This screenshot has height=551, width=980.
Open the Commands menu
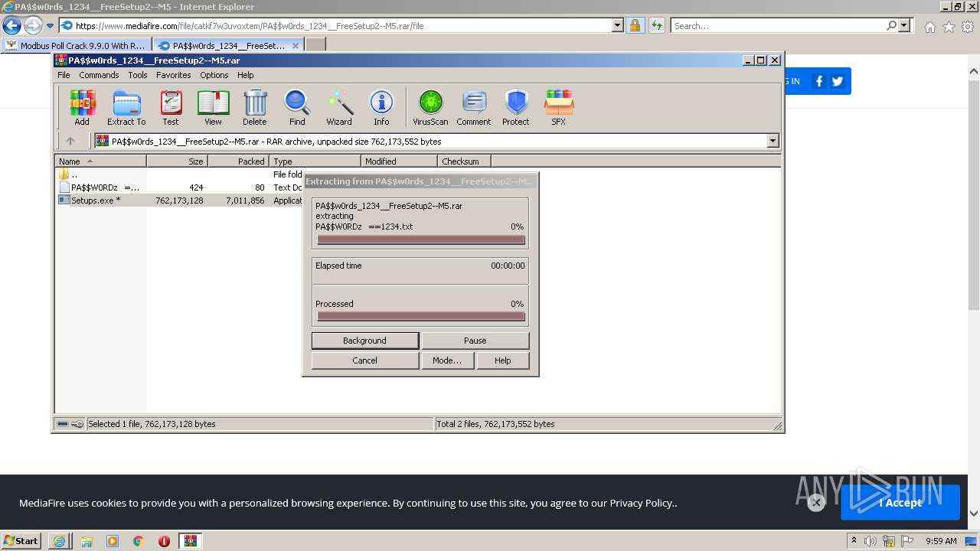pyautogui.click(x=99, y=75)
